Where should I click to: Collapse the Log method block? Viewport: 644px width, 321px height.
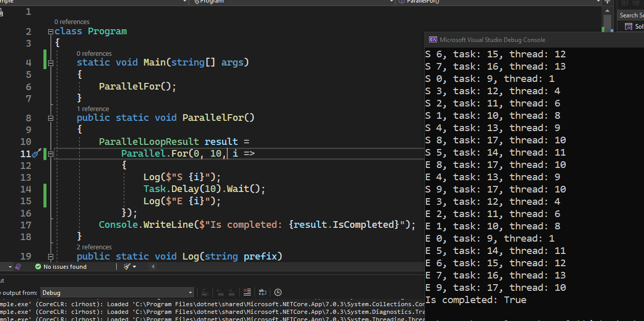coord(50,256)
